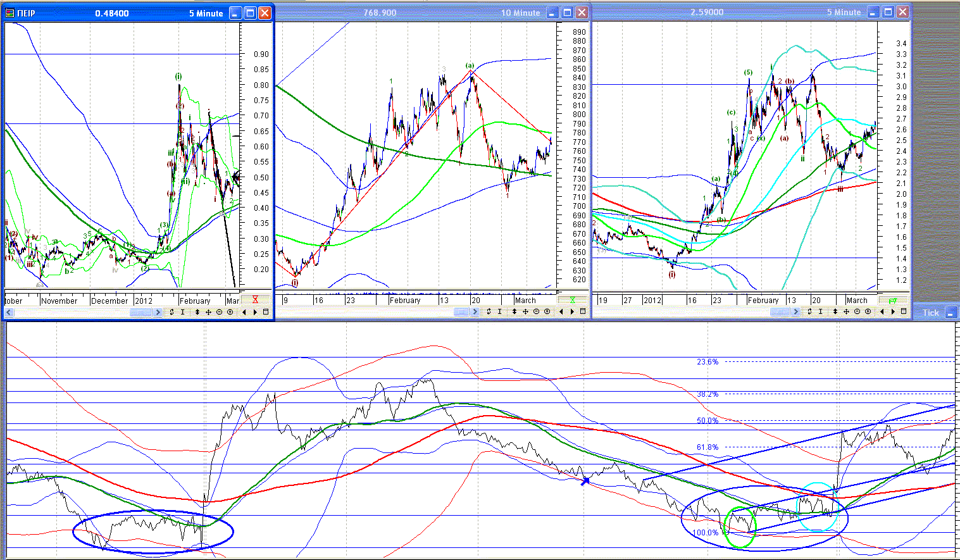Click the '0.48400' title value
The image size is (960, 560).
112,13
